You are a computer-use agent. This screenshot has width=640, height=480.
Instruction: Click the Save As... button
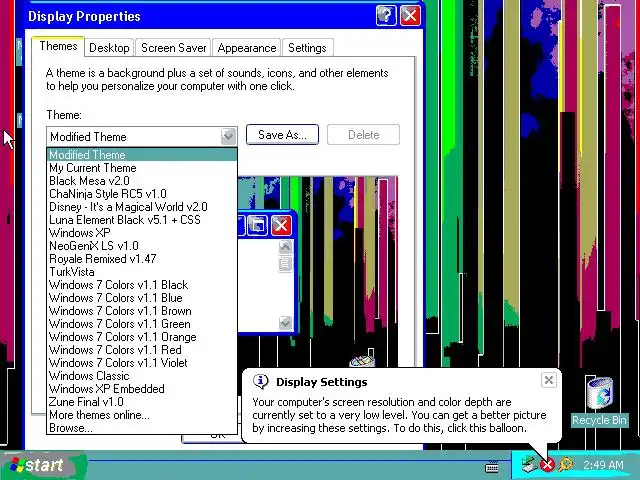pyautogui.click(x=282, y=135)
